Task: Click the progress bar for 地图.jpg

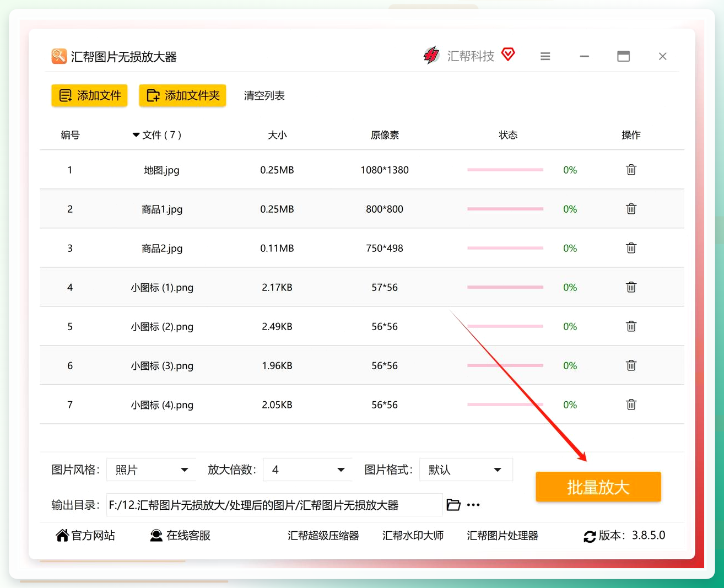Action: coord(505,170)
